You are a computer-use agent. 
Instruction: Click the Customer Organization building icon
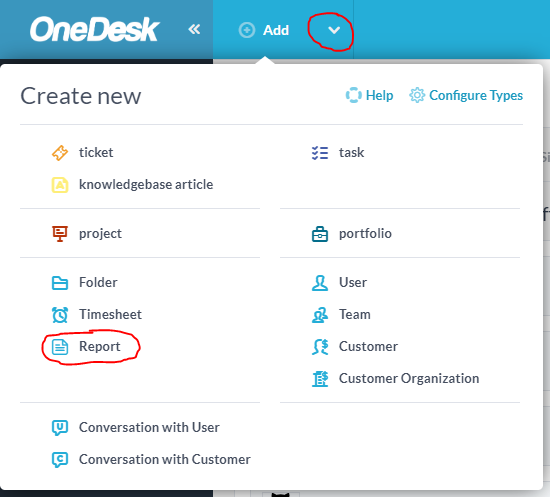tap(320, 379)
